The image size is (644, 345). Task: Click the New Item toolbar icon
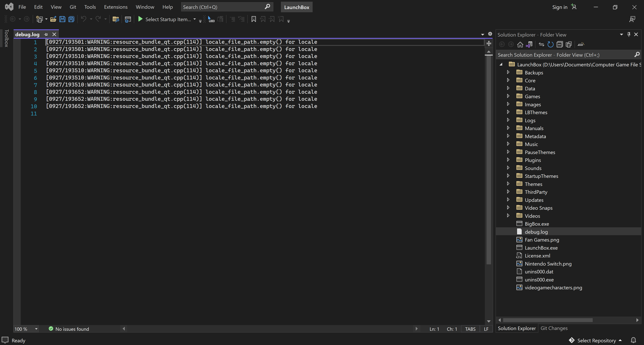(39, 19)
